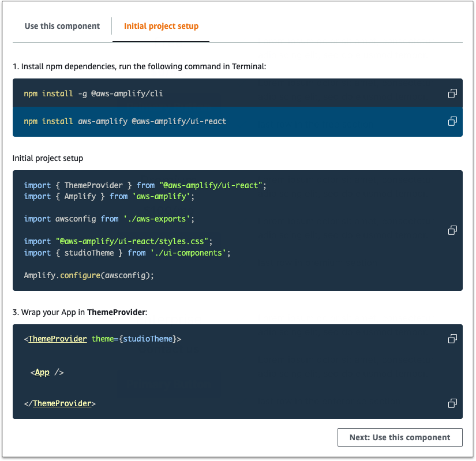Click the 'Initial project setup' section heading
476x461 pixels.
[x=48, y=158]
